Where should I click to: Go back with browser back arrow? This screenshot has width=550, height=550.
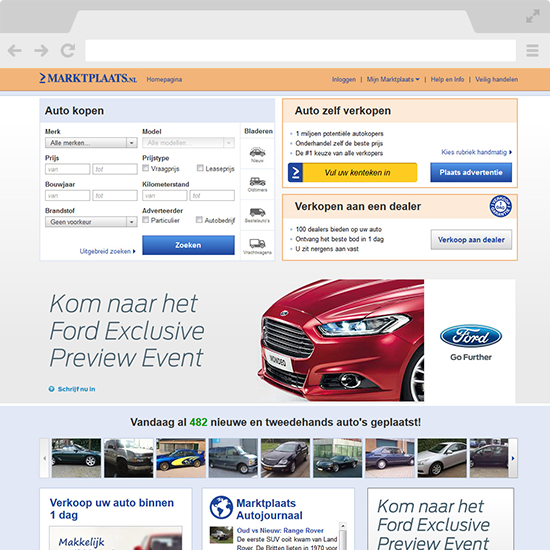tap(15, 51)
